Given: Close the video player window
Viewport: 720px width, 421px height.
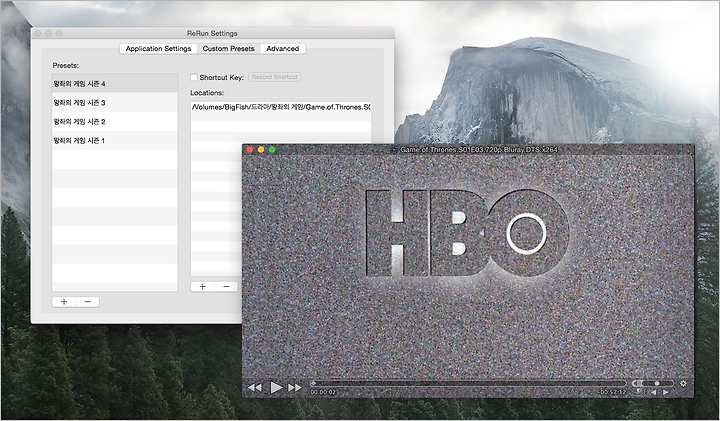Looking at the screenshot, I should click(x=250, y=150).
